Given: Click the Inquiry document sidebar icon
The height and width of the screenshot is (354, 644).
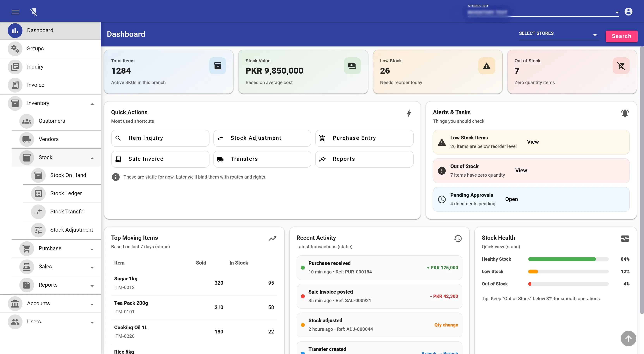Looking at the screenshot, I should pos(15,67).
